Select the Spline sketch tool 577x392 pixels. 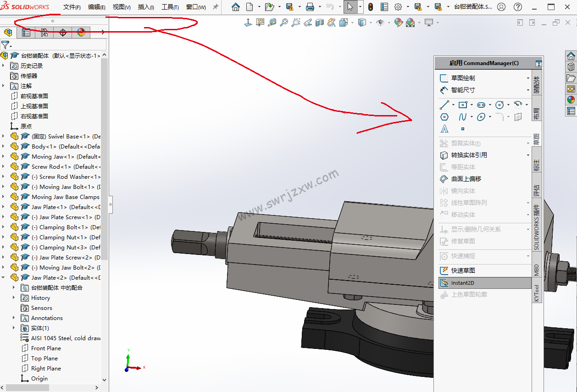(x=463, y=116)
